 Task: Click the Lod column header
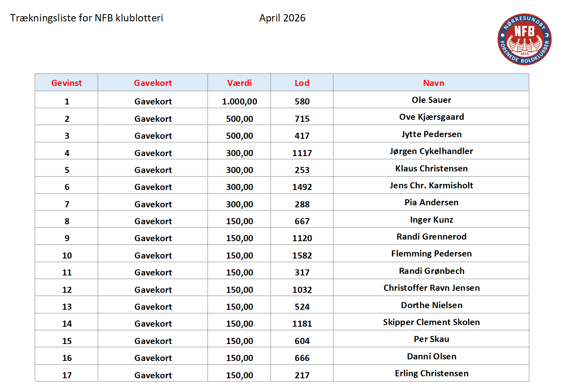coord(302,83)
